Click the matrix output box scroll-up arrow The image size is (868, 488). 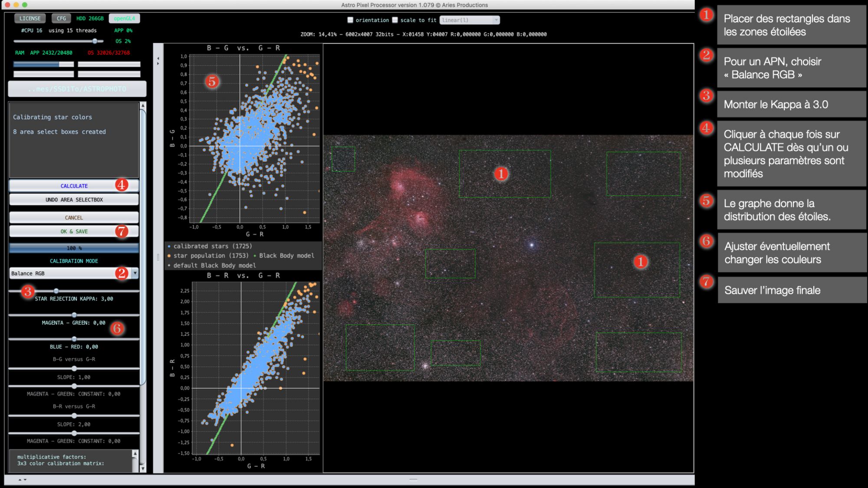(135, 454)
